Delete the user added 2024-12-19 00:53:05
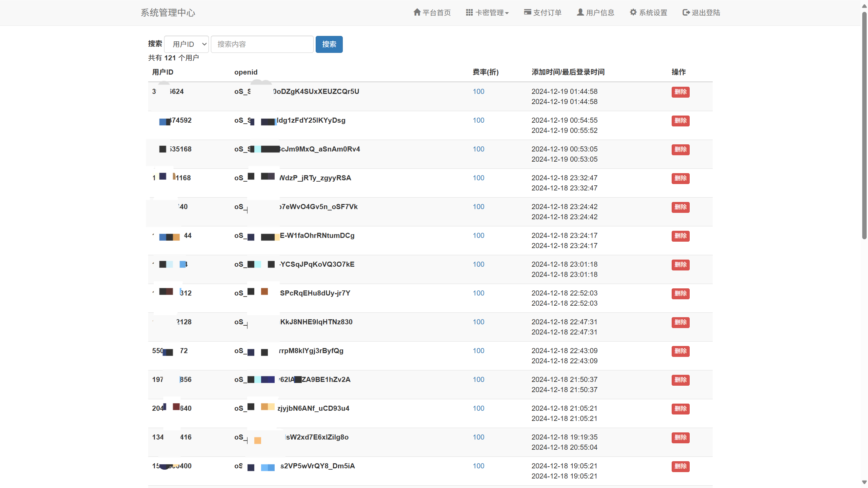 [680, 149]
